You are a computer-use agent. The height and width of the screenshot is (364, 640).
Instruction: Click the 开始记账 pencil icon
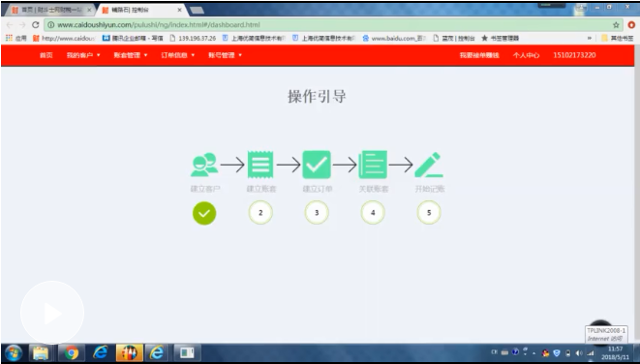coord(429,165)
